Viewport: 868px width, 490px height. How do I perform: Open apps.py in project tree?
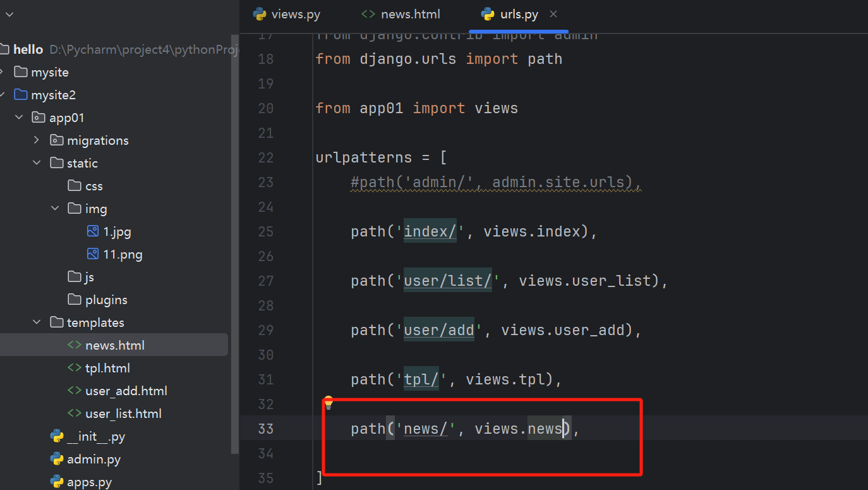point(90,482)
